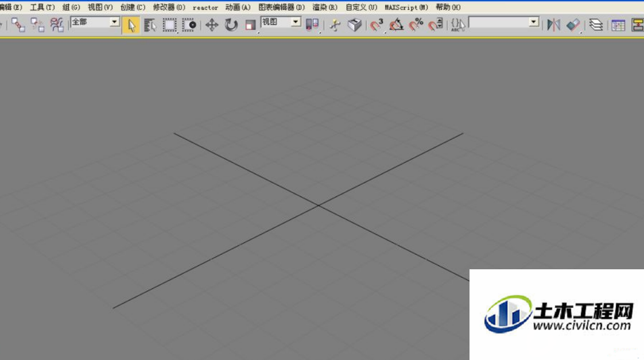This screenshot has width=644, height=360.
Task: Open the 图表编辑器(D) menu
Action: point(282,7)
